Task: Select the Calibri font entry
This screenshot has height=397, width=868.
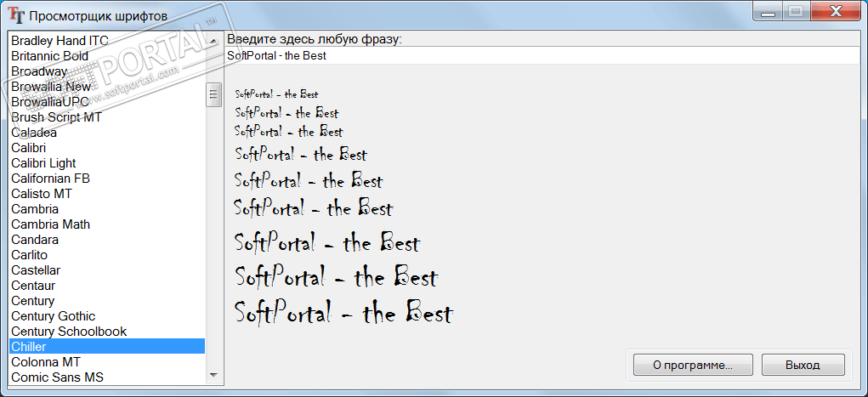Action: (107, 148)
